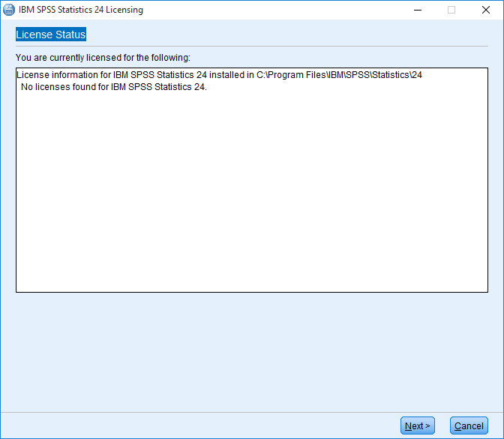
Task: Click the greyed-out maximize window icon
Action: (451, 10)
